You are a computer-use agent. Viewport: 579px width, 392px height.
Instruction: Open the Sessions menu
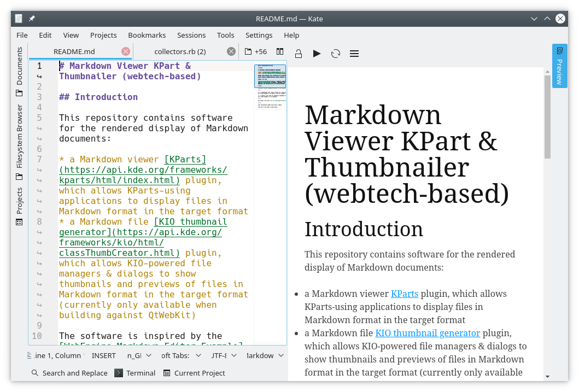coord(191,35)
